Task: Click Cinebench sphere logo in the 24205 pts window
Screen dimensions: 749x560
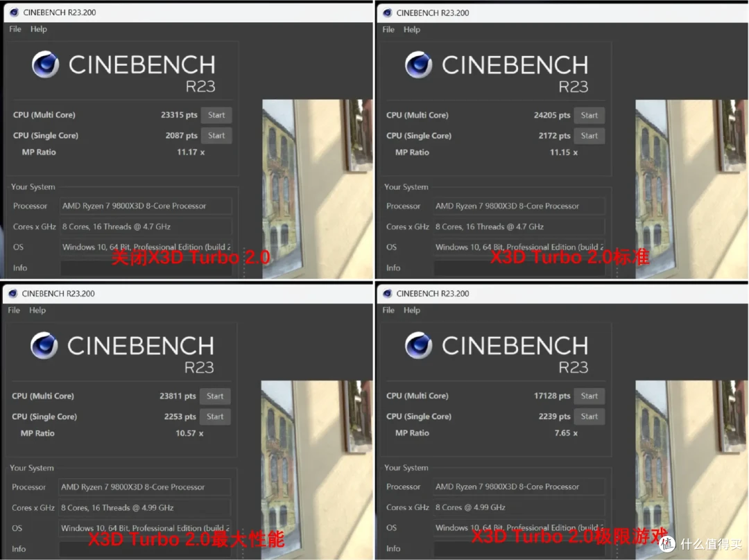Action: click(418, 65)
